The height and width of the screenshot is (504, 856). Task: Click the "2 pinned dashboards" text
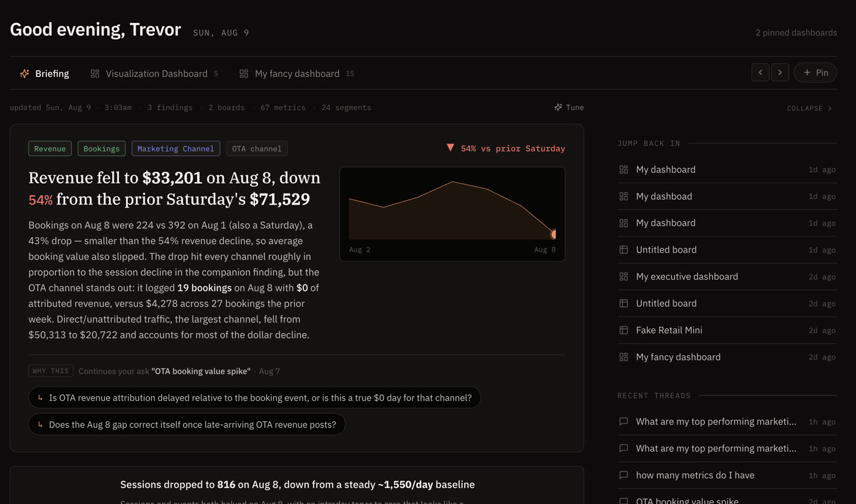796,33
